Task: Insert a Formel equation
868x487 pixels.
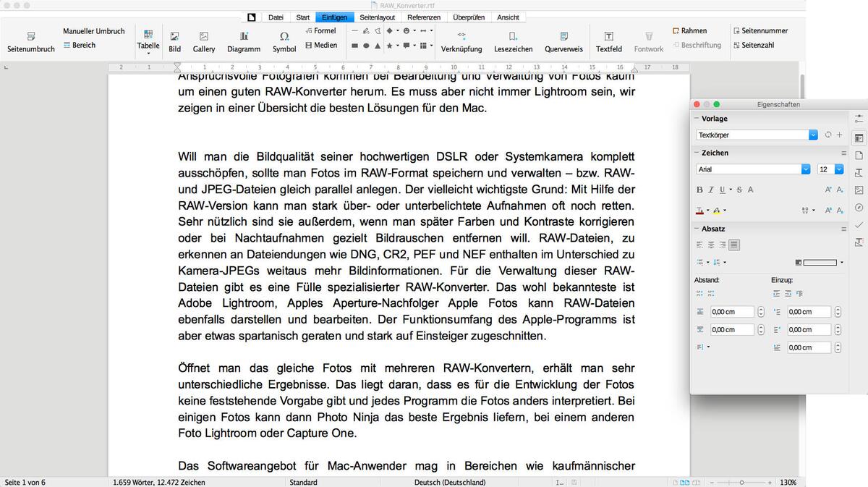Action: (320, 30)
